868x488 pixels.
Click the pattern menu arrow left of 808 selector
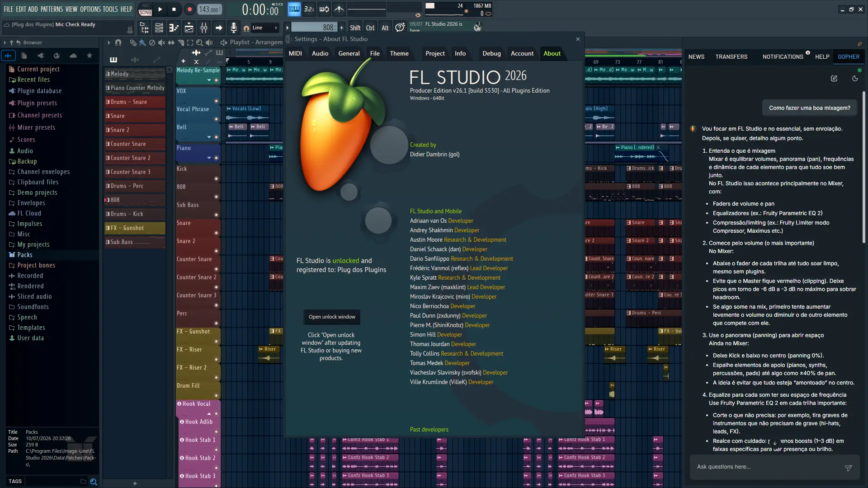tap(287, 28)
